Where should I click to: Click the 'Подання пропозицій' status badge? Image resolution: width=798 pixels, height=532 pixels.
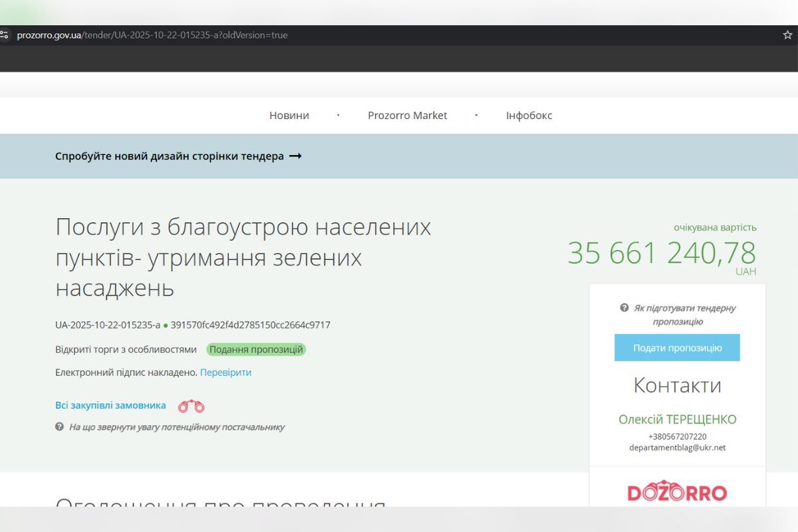pos(256,350)
